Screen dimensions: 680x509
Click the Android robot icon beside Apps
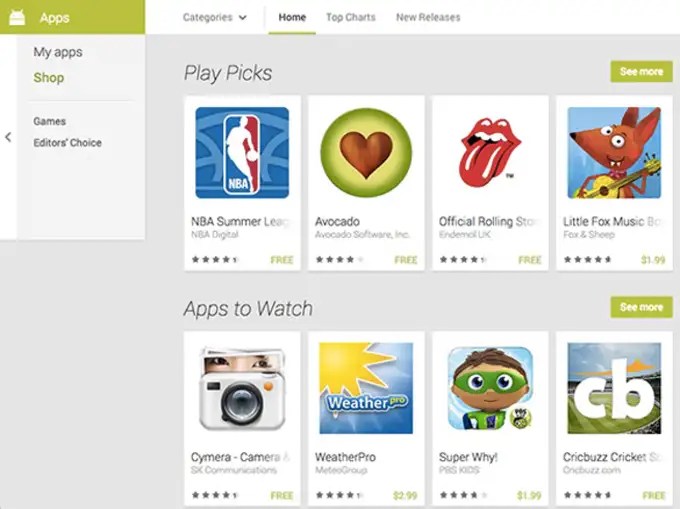point(17,17)
